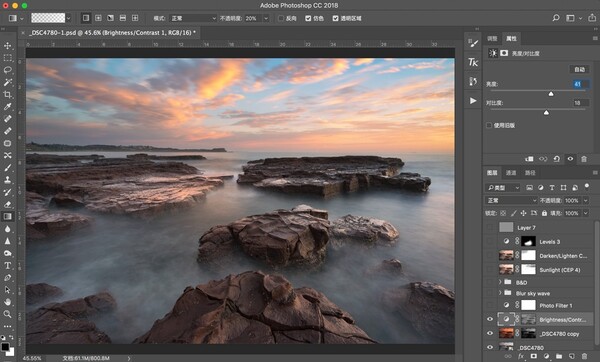Click the 自动 button
The width and height of the screenshot is (600, 362).
[579, 69]
